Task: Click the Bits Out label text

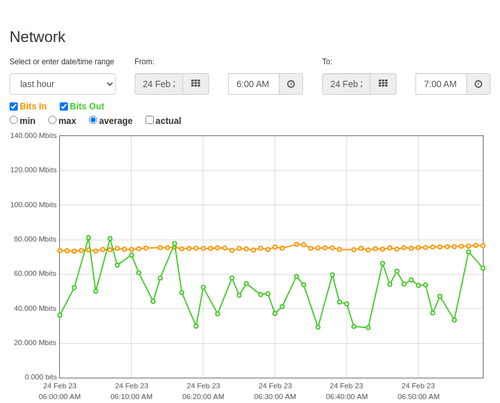Action: (87, 106)
